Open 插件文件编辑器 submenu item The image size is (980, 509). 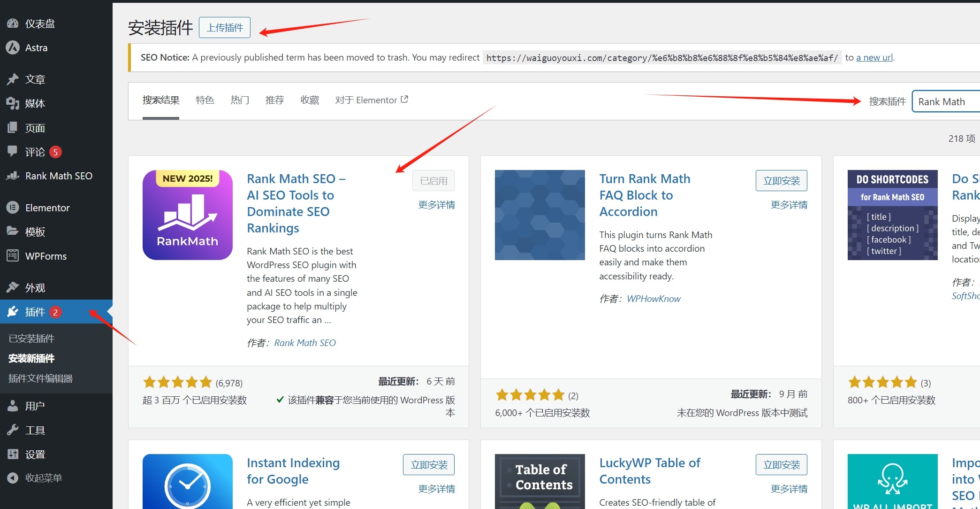click(x=40, y=378)
